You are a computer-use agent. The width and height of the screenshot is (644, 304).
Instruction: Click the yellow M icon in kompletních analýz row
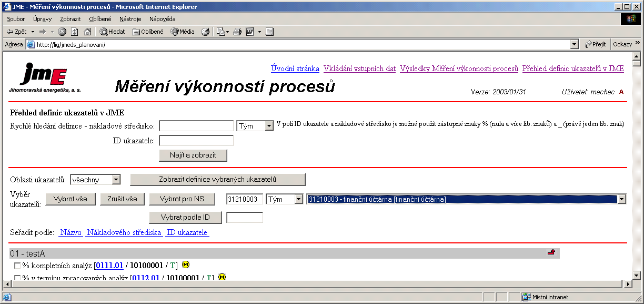pyautogui.click(x=186, y=264)
